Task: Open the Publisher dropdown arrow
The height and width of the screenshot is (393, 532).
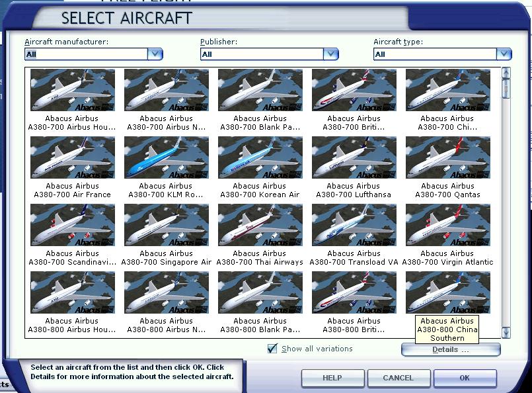Action: [x=331, y=54]
